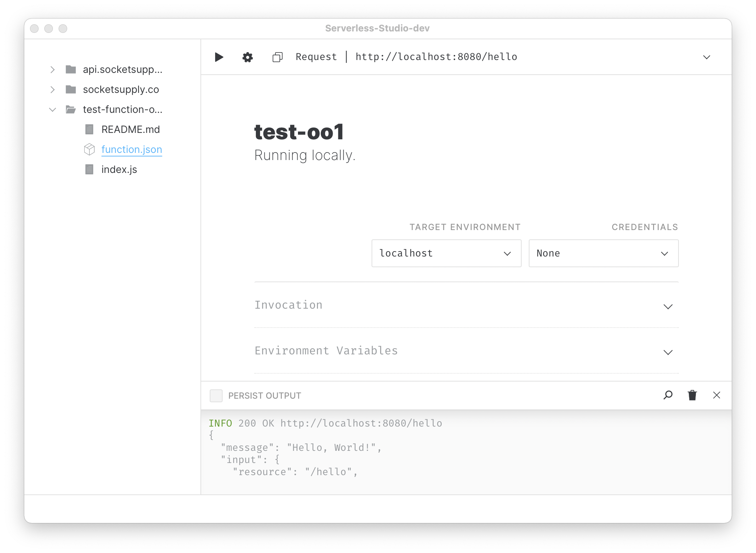Click the function.json cube icon
Image resolution: width=756 pixels, height=553 pixels.
click(89, 149)
